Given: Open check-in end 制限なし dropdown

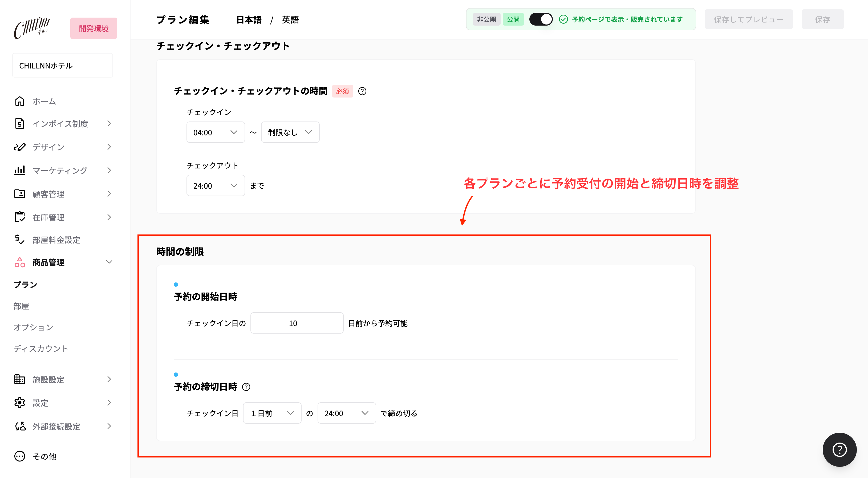Looking at the screenshot, I should pyautogui.click(x=290, y=132).
